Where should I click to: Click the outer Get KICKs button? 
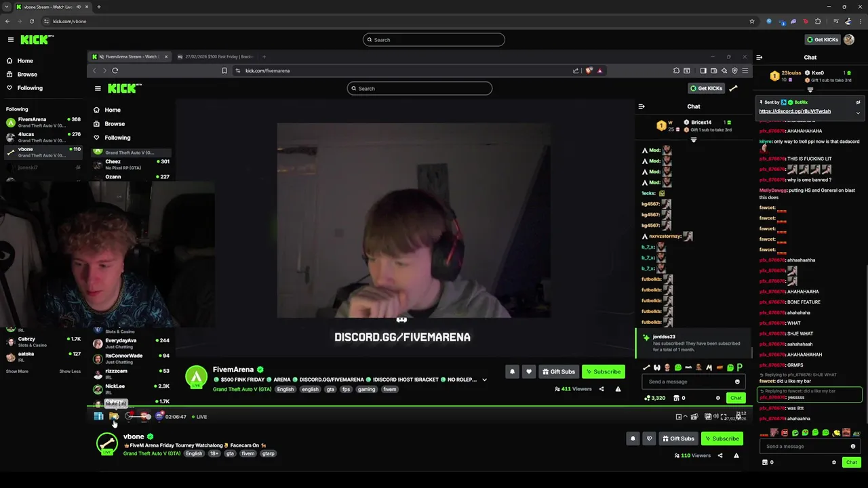tap(823, 40)
